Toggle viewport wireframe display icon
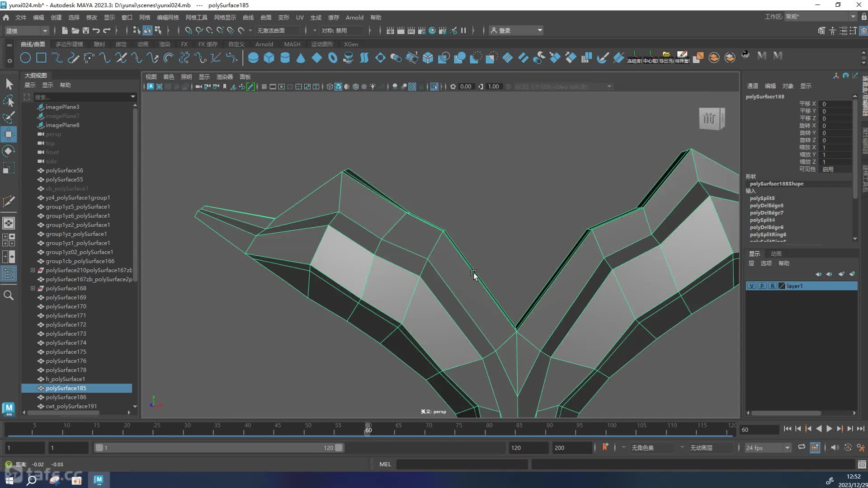 coord(330,87)
